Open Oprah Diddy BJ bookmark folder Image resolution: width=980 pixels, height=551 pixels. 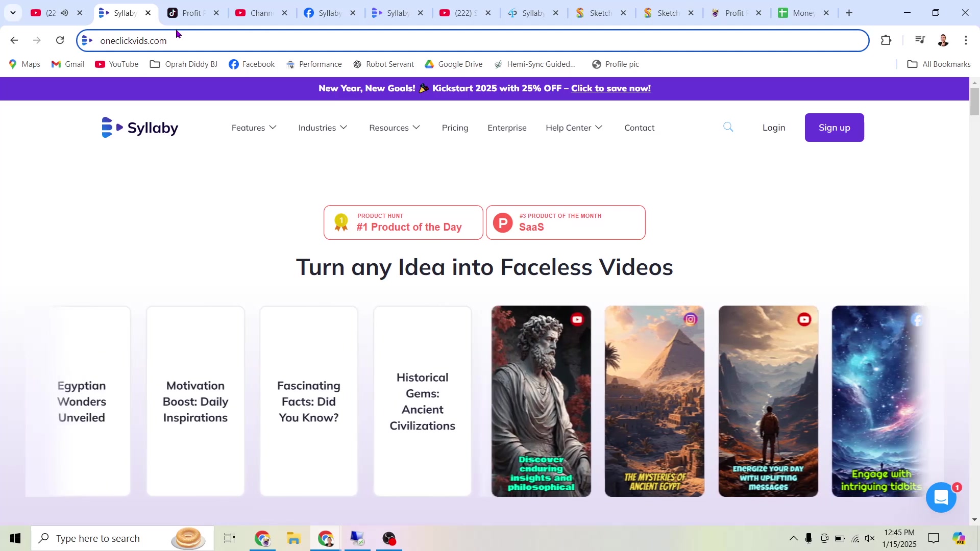(184, 64)
